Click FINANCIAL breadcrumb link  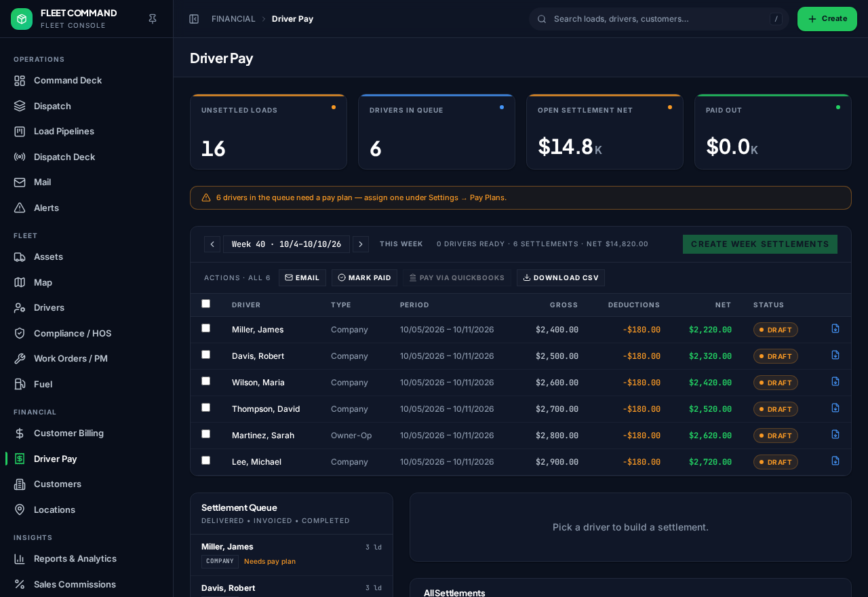[233, 19]
